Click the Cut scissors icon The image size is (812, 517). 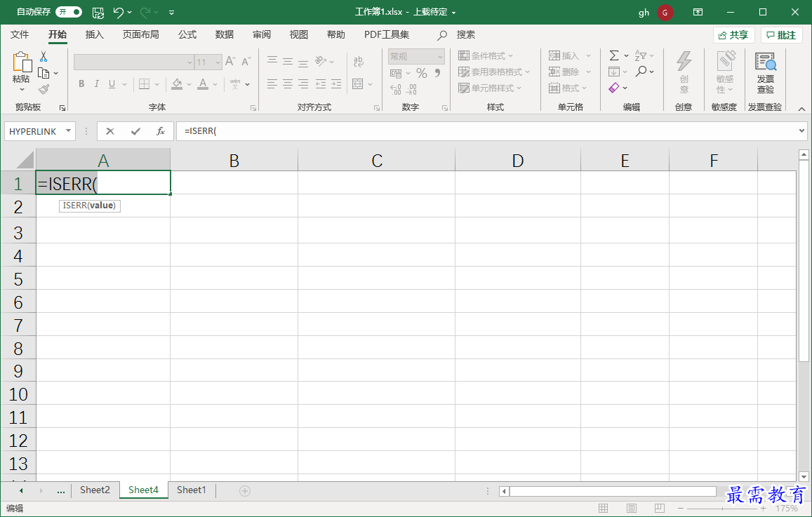(x=44, y=56)
